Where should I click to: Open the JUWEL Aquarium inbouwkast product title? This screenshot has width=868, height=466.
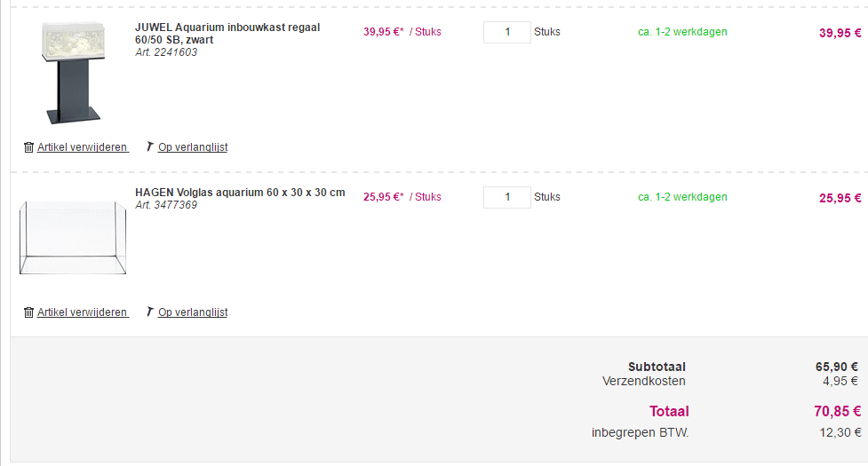pyautogui.click(x=227, y=34)
